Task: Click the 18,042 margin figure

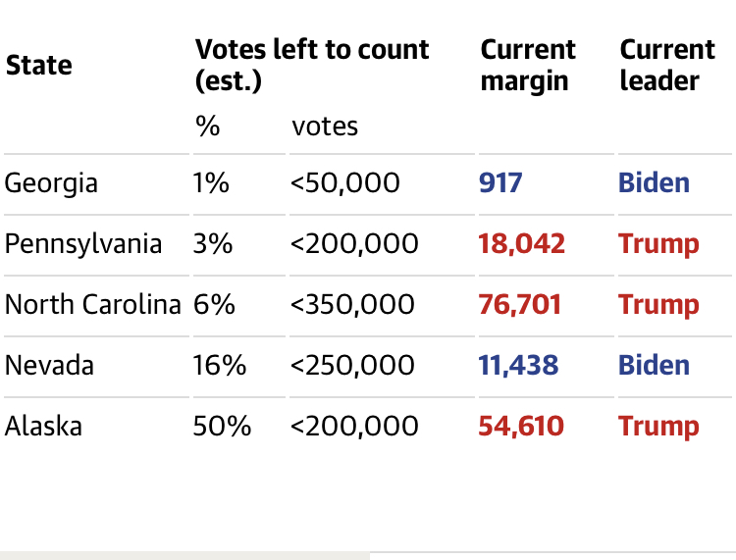Action: (x=521, y=244)
